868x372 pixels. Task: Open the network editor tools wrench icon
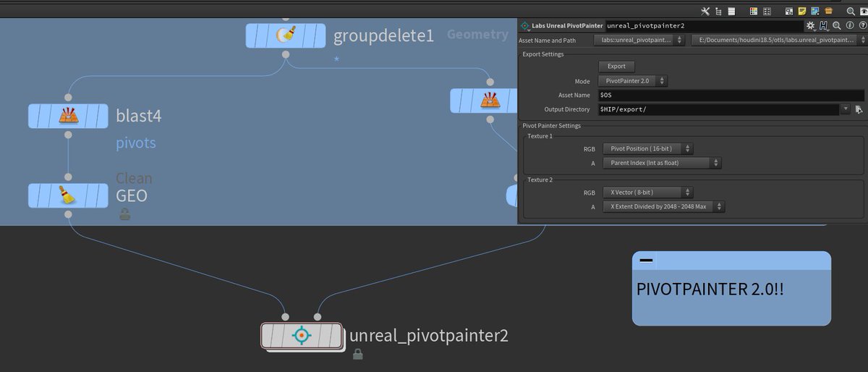click(706, 11)
